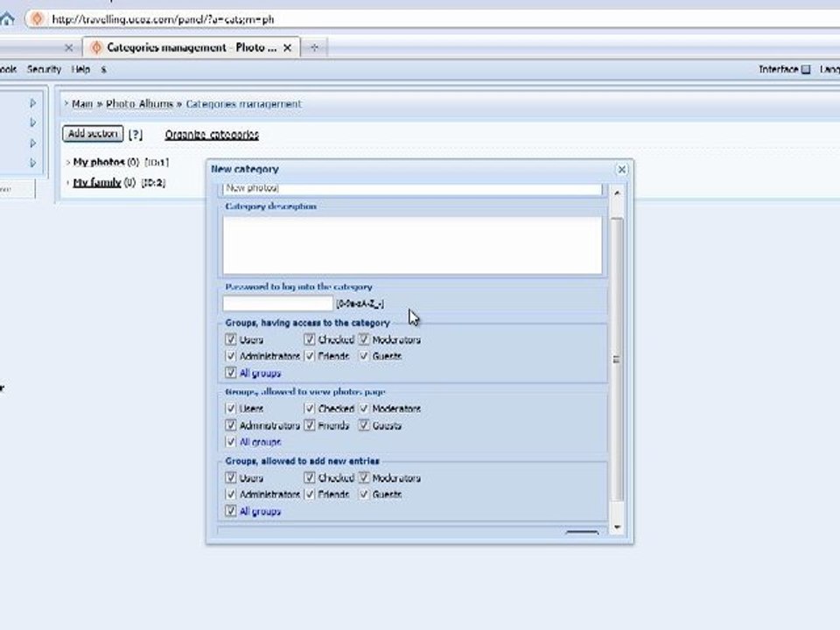
Task: Open the Organize categories link
Action: 212,135
